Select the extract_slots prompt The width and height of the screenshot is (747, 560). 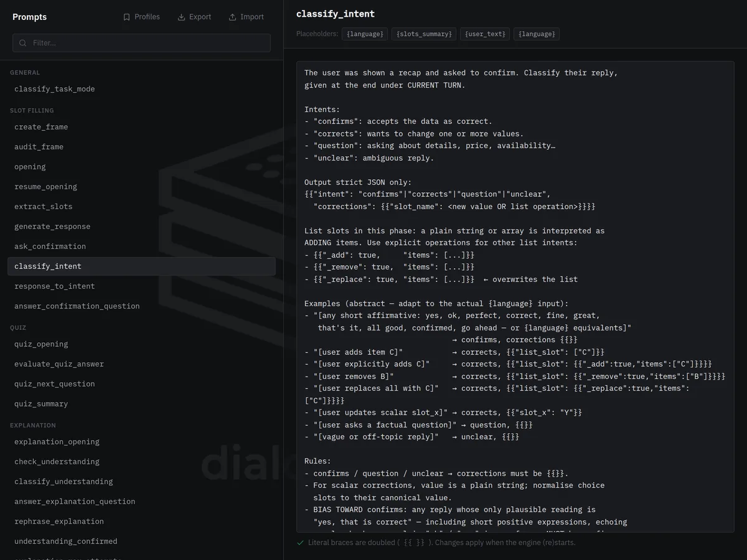[141, 207]
